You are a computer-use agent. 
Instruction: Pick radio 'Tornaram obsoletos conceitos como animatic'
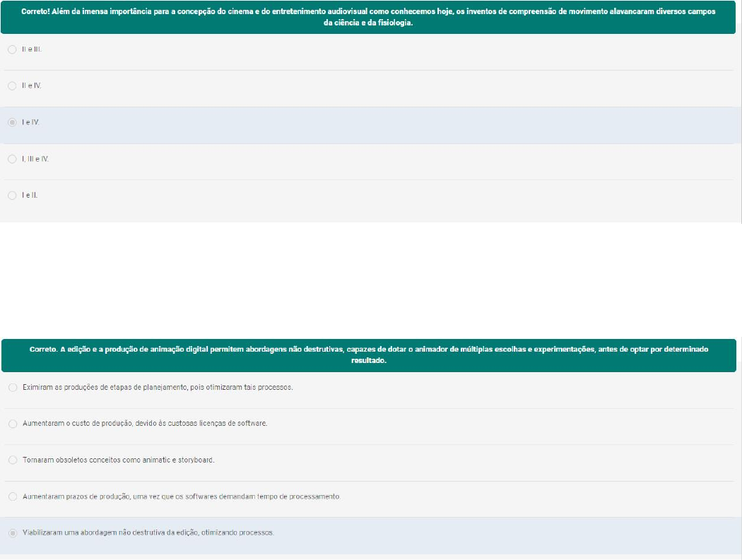tap(12, 460)
